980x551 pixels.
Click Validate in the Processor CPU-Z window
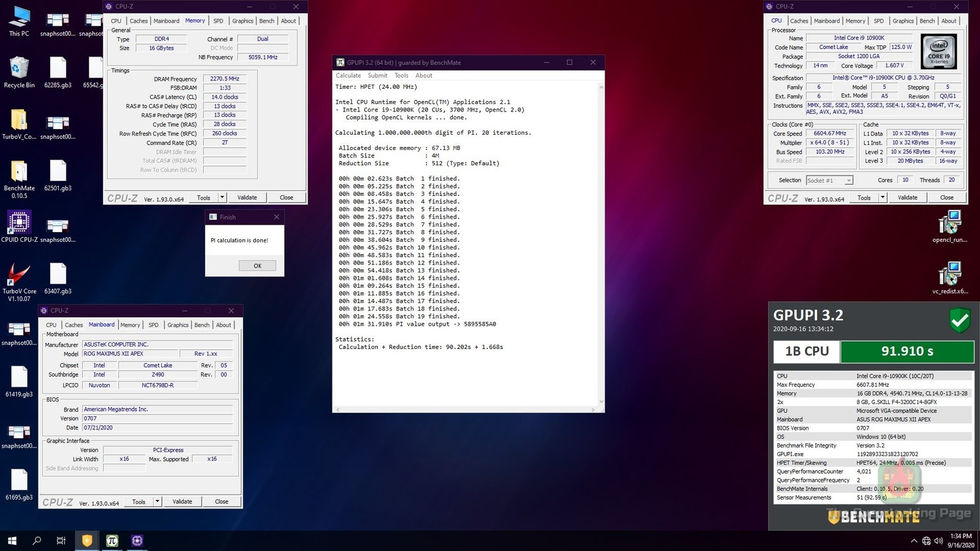(x=907, y=198)
